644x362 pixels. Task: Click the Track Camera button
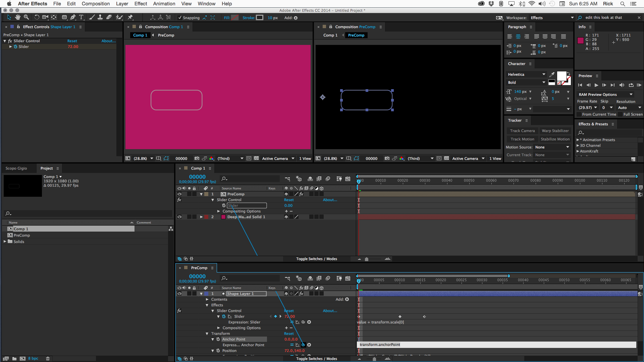click(522, 131)
